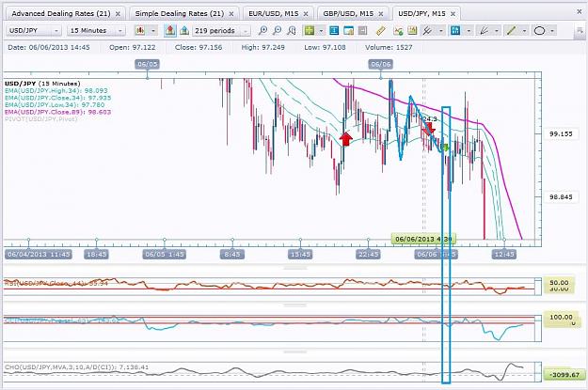The height and width of the screenshot is (390, 588).
Task: Click the zoom out magnifier
Action: [278, 31]
